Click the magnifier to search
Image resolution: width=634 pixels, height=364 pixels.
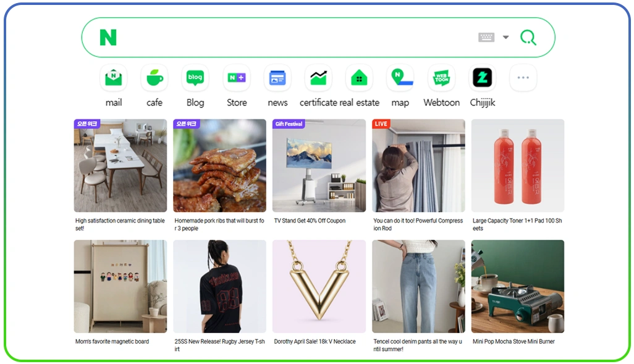pyautogui.click(x=528, y=37)
